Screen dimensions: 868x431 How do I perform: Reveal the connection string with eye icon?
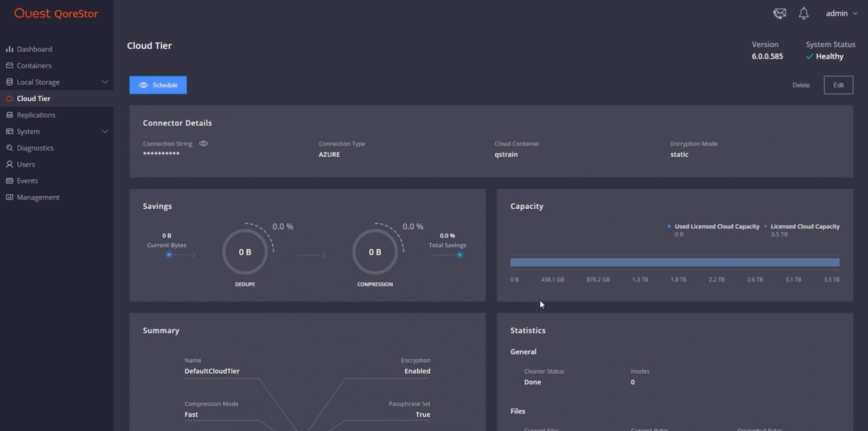[203, 144]
